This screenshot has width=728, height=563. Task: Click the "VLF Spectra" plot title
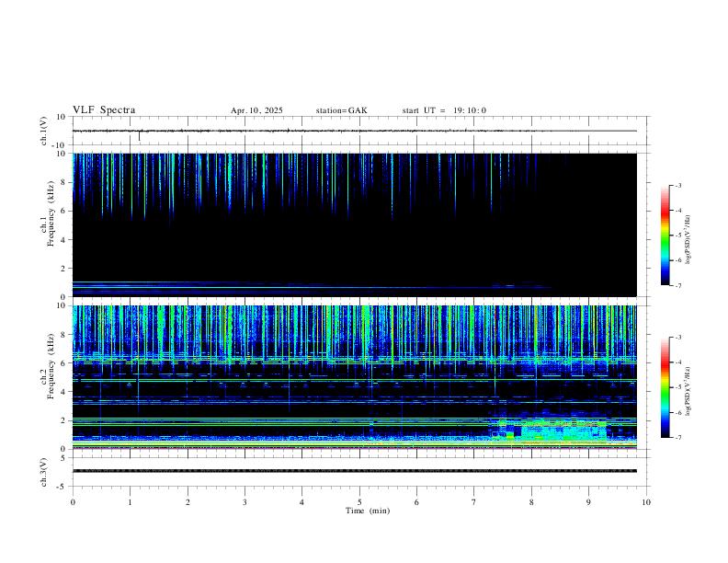click(x=104, y=110)
